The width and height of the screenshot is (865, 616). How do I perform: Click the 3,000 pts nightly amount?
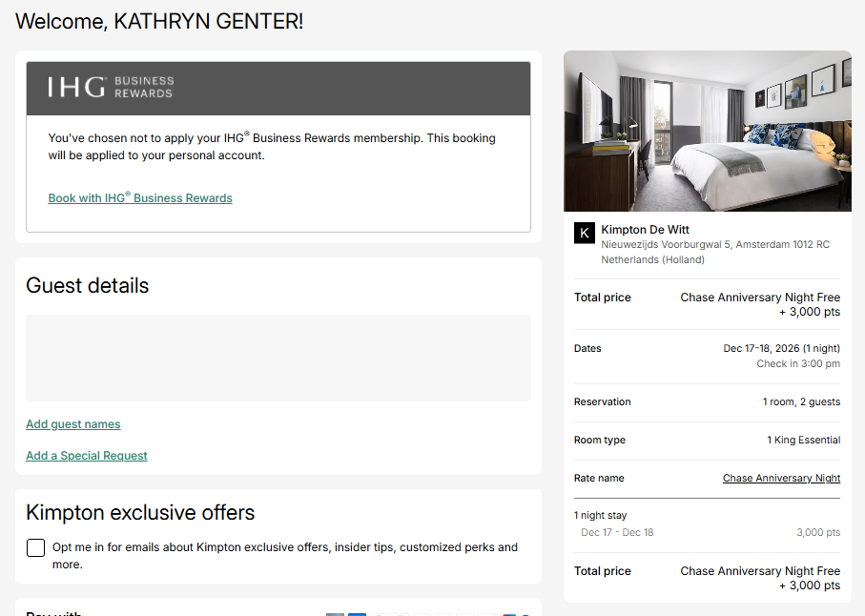point(818,532)
